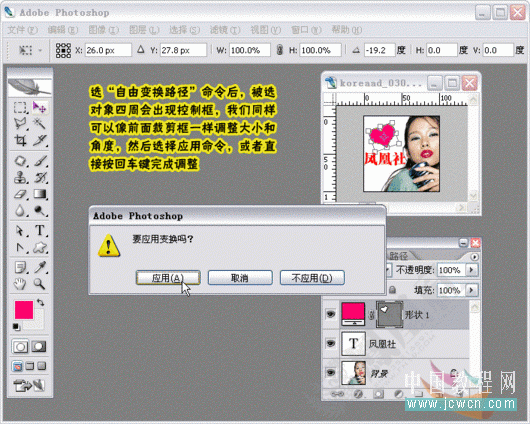Open the blend mode dropdown arrow
This screenshot has height=424, width=530.
[x=388, y=270]
